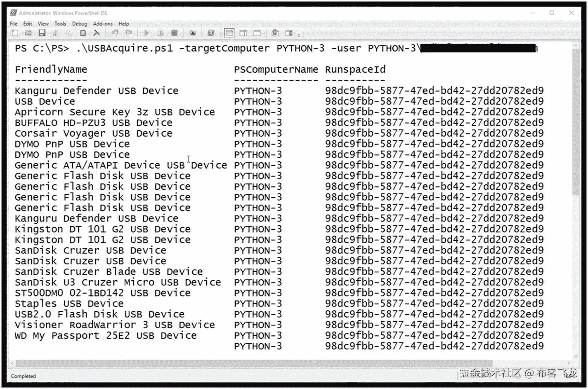Undo the last action via toolbar arrow
Screen dimensions: 588x389
(x=115, y=33)
